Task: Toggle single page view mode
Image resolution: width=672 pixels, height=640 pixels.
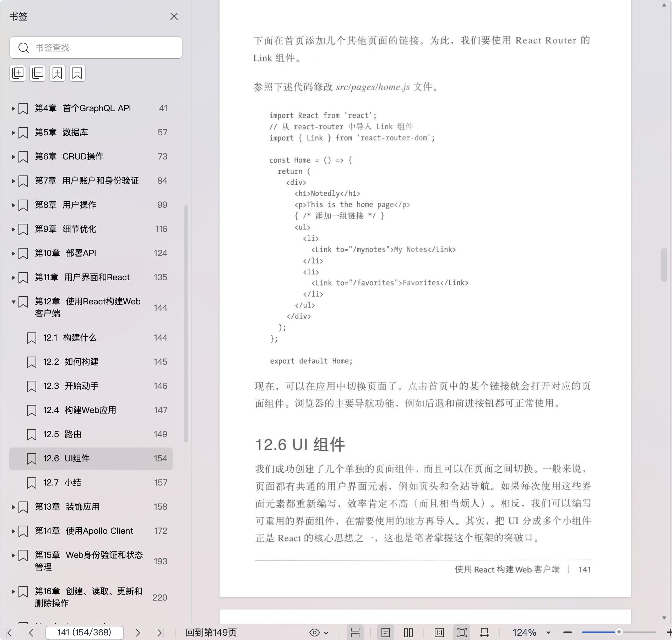Action: coord(386,633)
